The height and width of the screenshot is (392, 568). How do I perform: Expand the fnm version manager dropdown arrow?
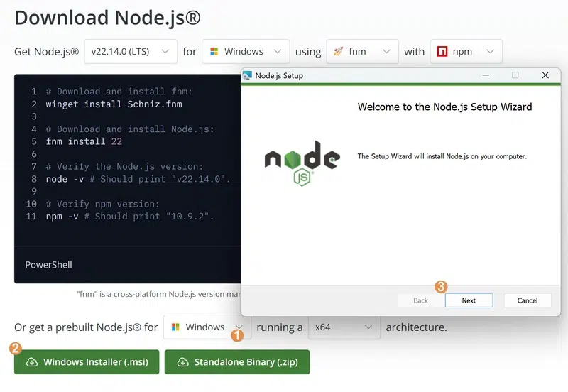click(386, 52)
